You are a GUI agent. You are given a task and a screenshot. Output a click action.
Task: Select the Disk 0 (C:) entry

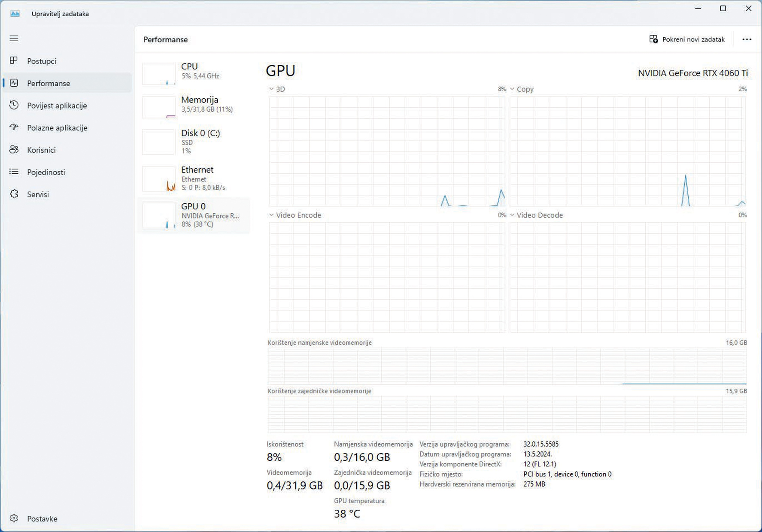click(x=193, y=142)
